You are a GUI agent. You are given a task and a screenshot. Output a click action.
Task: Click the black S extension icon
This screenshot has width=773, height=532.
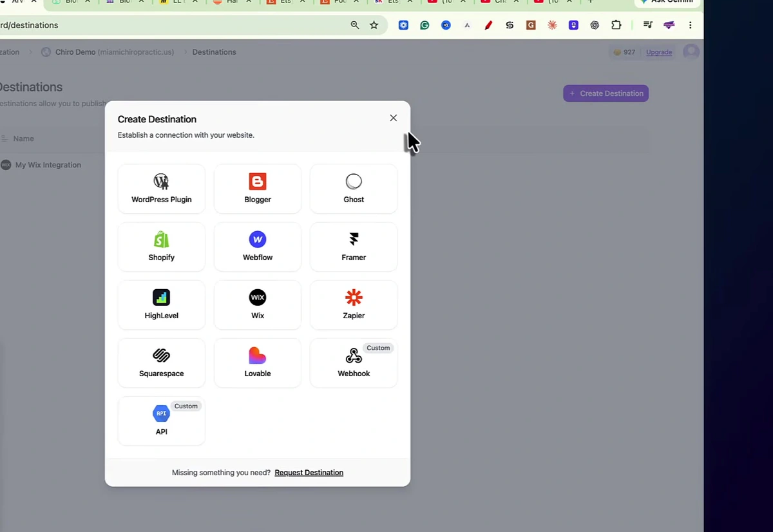coord(510,25)
